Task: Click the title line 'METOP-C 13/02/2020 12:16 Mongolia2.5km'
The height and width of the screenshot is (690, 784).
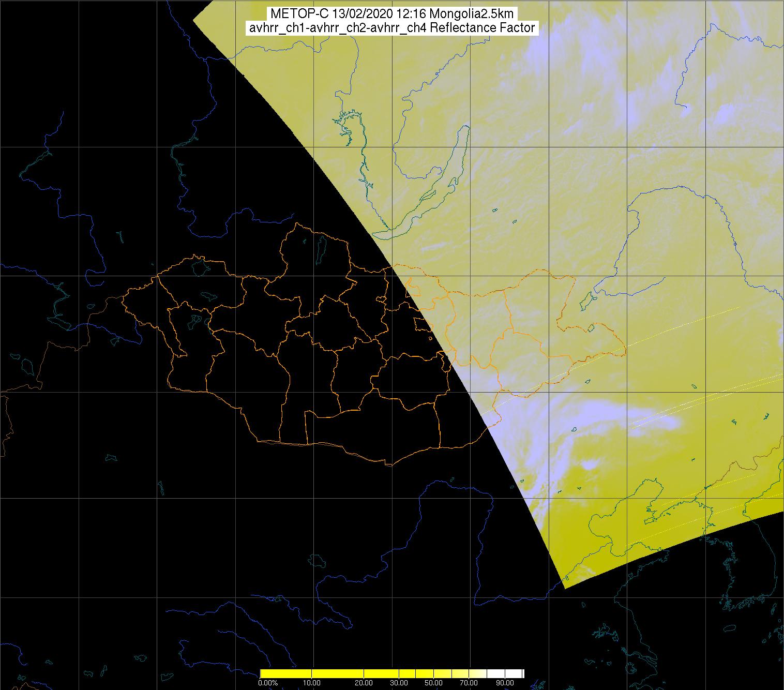Action: [x=391, y=14]
